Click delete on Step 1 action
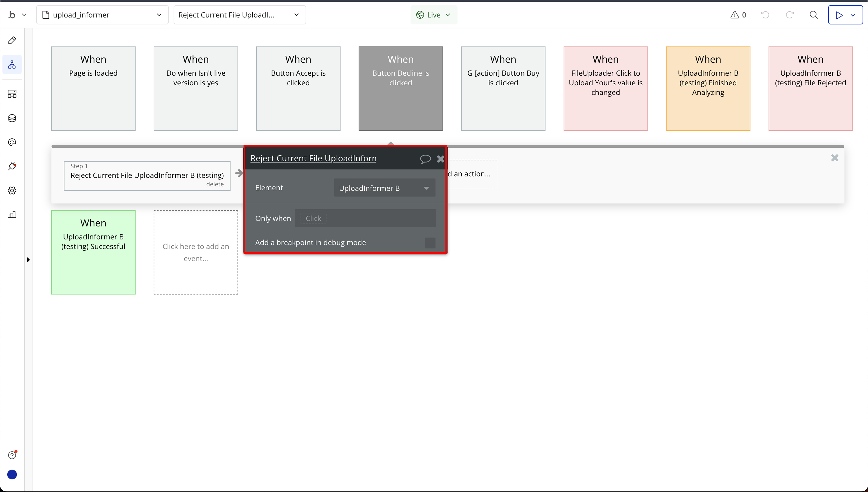868x492 pixels. 215,184
